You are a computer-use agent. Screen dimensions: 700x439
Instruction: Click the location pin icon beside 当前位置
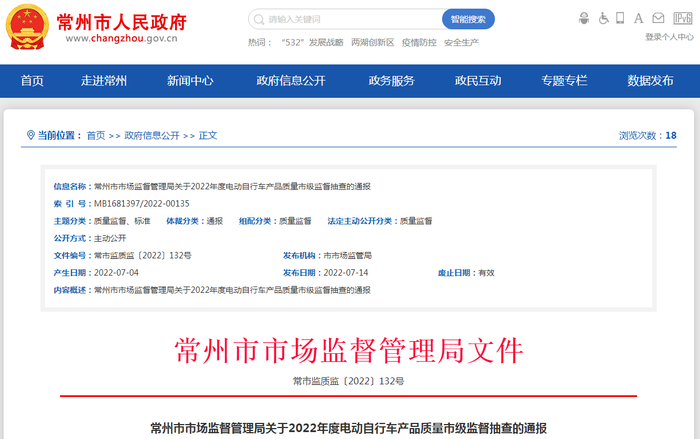[30, 135]
